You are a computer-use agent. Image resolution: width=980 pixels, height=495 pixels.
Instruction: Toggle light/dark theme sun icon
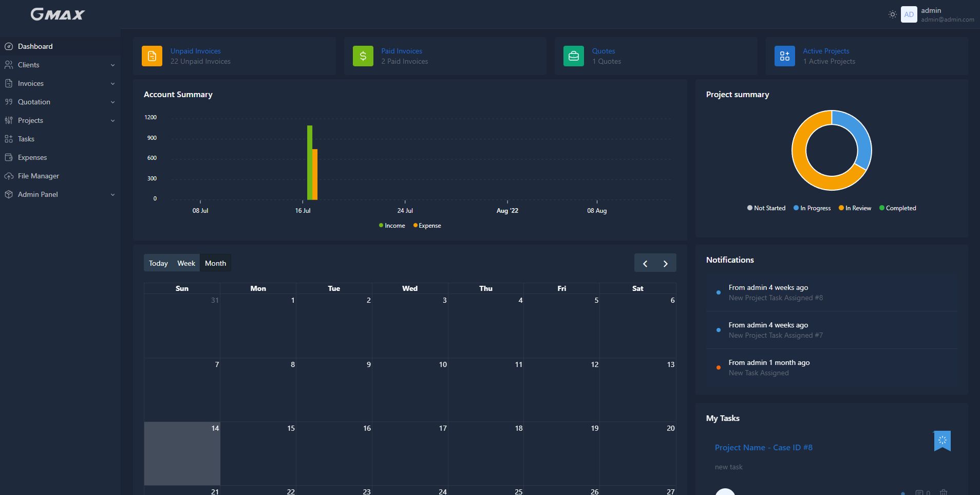(893, 14)
